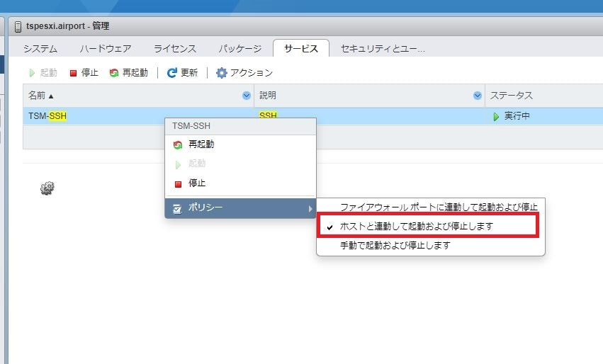
Task: Click the ステータス column header
Action: (511, 96)
